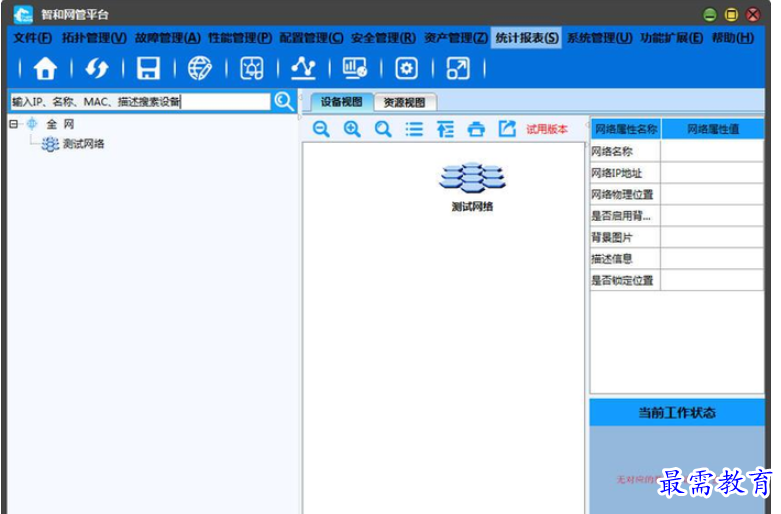Click the value cell next to 网络名称
Image resolution: width=781 pixels, height=514 pixels.
pos(712,151)
